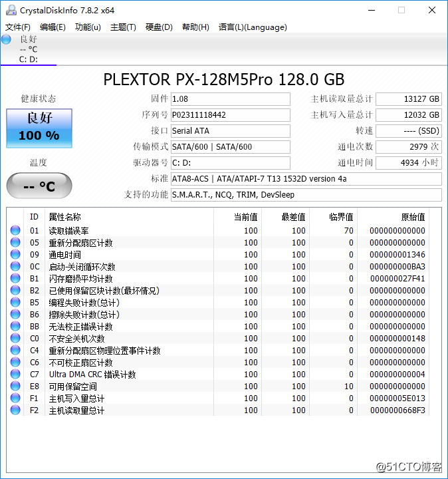This screenshot has height=479, width=448.
Task: Click power on hours 4934 小时
Action: pos(409,163)
